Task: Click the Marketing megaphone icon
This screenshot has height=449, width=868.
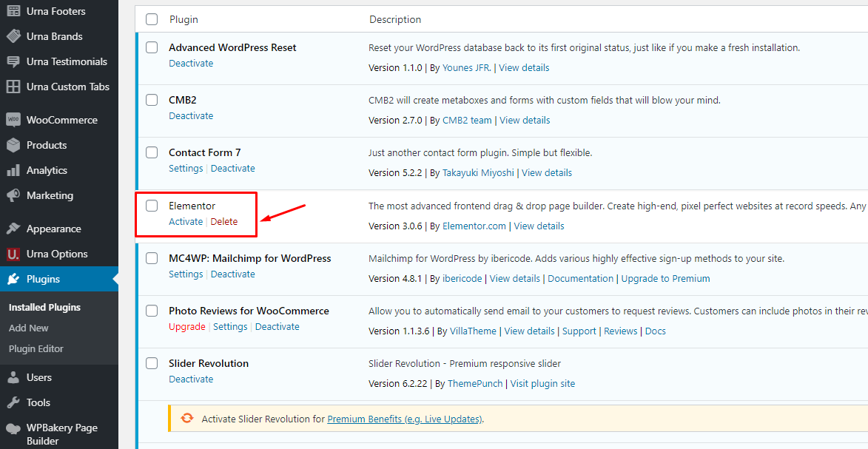Action: [13, 195]
